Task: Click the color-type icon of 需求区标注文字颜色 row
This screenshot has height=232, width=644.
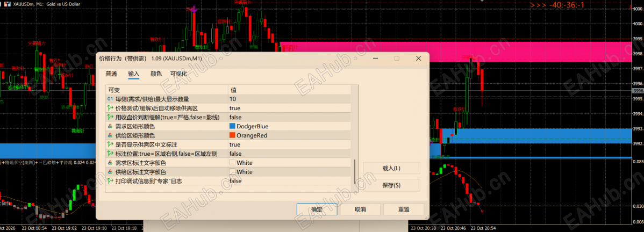Action: coord(110,163)
